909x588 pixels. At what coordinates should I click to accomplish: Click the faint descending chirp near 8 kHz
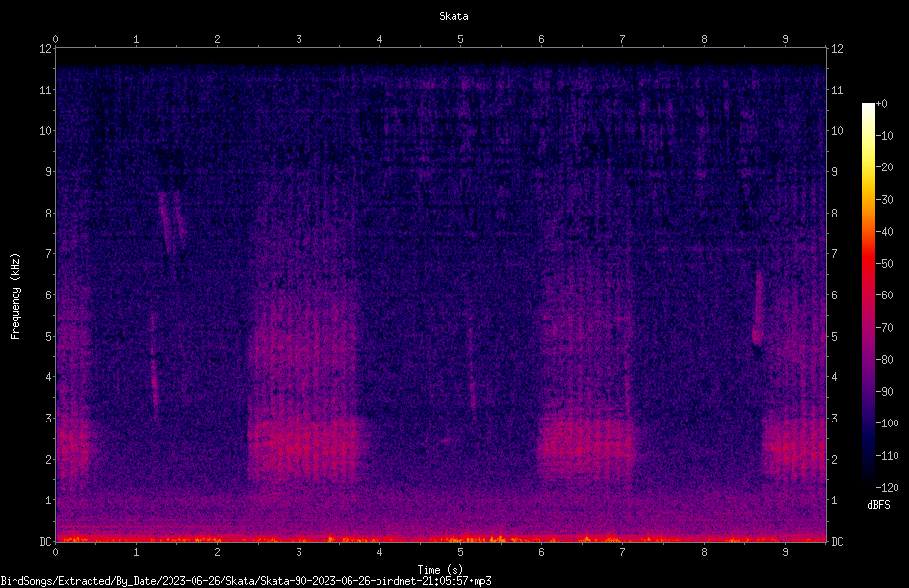tap(171, 223)
